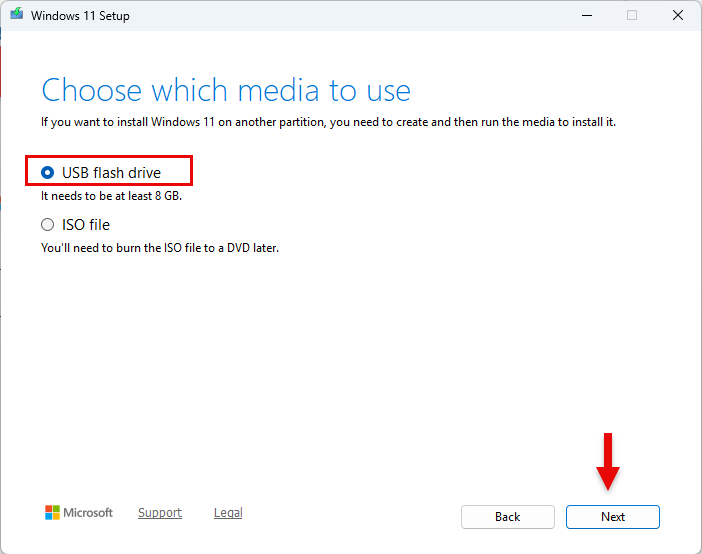Minimize the Setup window
Viewport: 702px width, 554px height.
[587, 15]
